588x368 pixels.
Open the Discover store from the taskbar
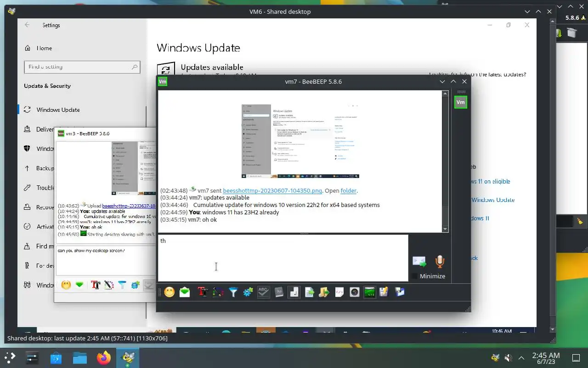click(x=56, y=357)
